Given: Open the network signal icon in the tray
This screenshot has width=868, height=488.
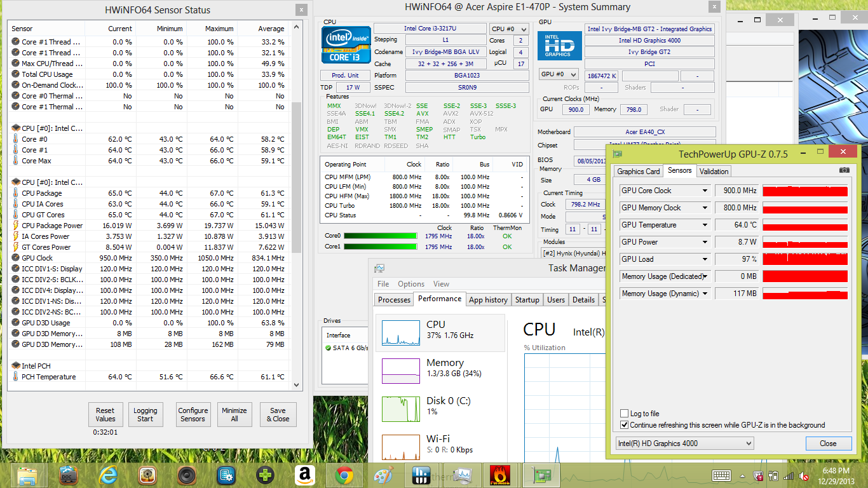Looking at the screenshot, I should (789, 475).
